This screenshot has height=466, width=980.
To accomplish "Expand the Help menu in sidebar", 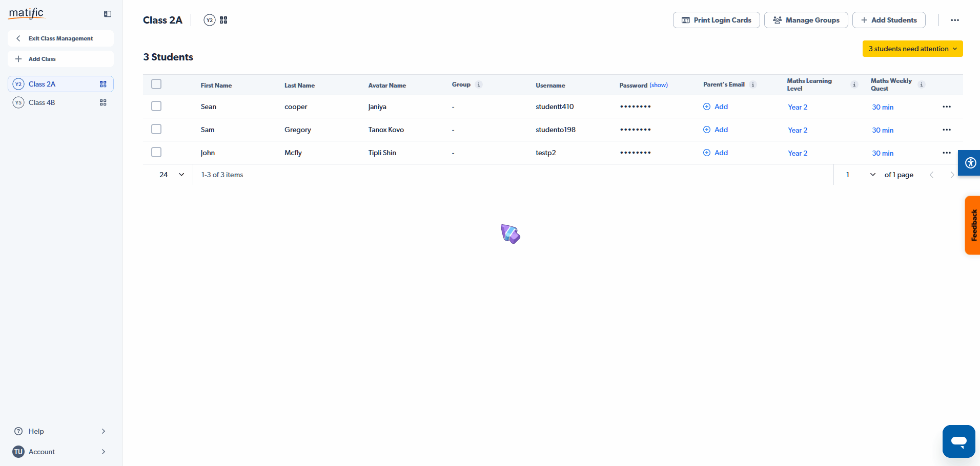I will (x=60, y=431).
